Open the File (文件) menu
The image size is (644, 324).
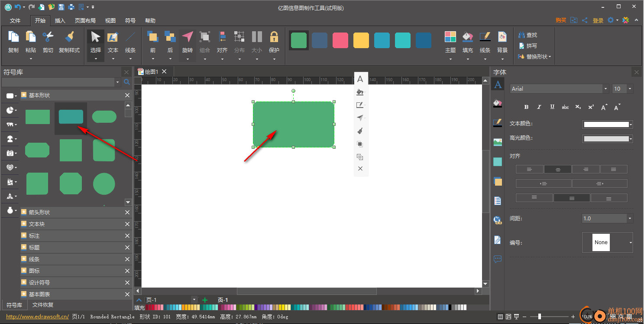click(15, 20)
